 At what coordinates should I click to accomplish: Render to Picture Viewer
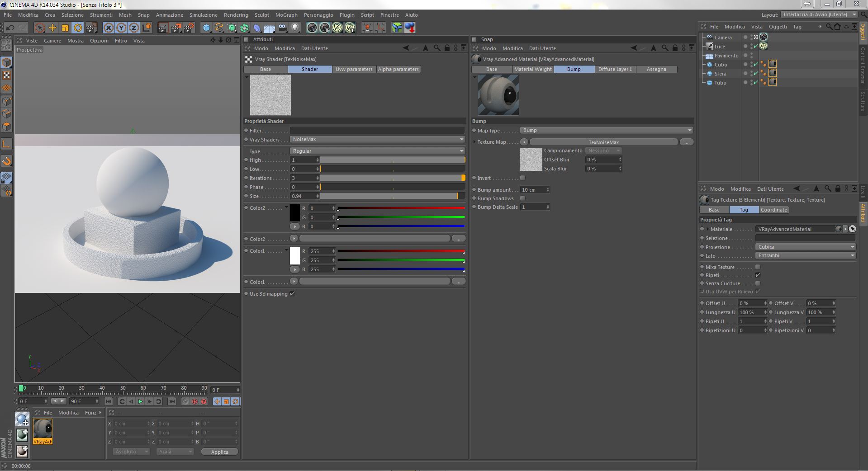tap(176, 28)
